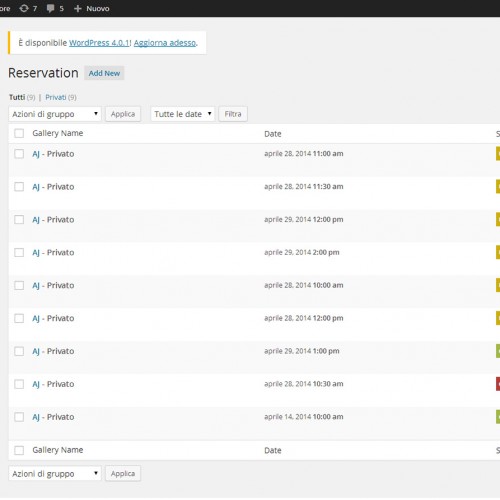Viewport: 500px width, 500px height.
Task: Check the row dated aprile 29 12:00 pm
Action: (19, 220)
